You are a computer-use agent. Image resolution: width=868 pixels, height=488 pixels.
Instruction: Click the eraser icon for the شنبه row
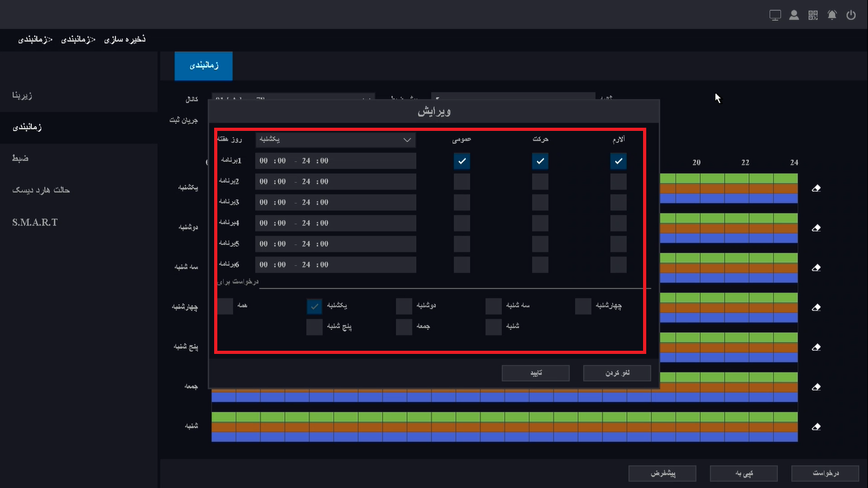(x=817, y=426)
